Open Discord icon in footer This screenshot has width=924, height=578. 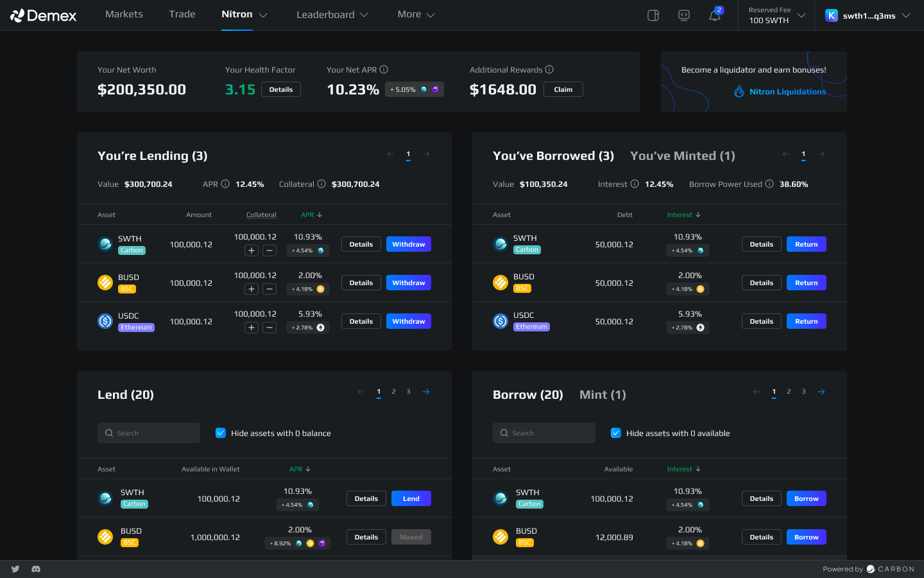[36, 569]
